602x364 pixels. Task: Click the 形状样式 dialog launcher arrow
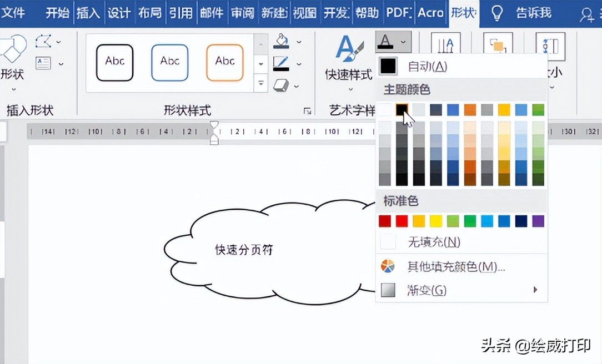click(x=308, y=110)
